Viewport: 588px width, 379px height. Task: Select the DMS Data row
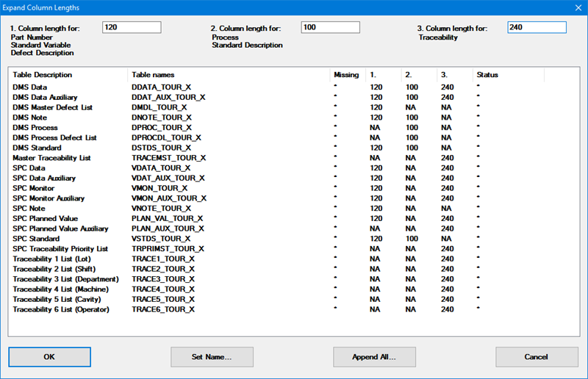pyautogui.click(x=30, y=87)
